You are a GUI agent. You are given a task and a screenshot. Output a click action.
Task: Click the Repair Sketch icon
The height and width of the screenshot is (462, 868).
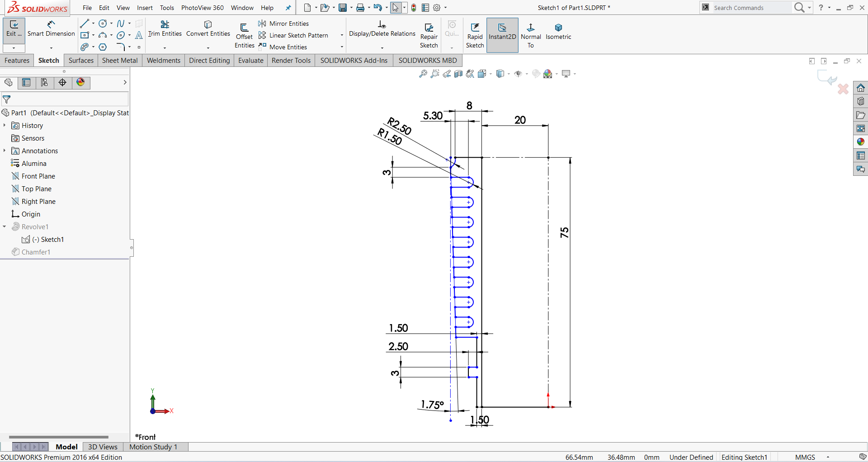[429, 35]
